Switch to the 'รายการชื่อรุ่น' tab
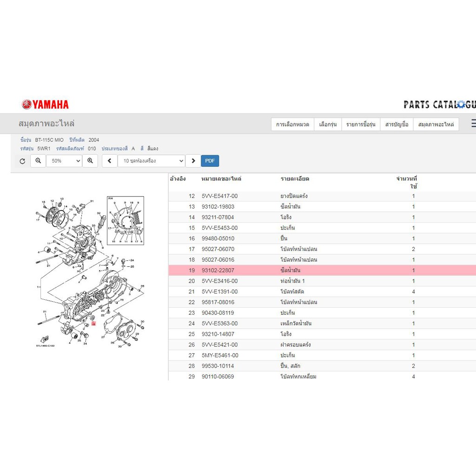Viewport: 476px width, 476px height. tap(361, 125)
